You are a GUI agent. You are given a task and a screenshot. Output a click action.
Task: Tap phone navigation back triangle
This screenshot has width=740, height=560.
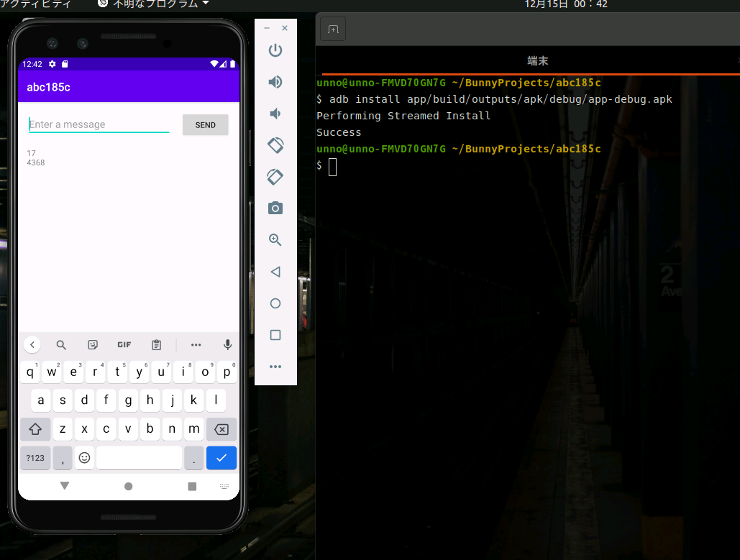(x=65, y=485)
